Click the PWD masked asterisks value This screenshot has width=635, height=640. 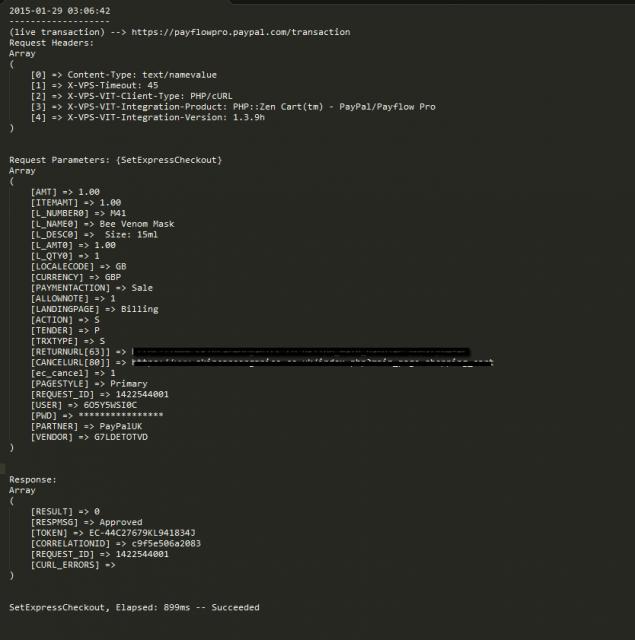[121, 416]
